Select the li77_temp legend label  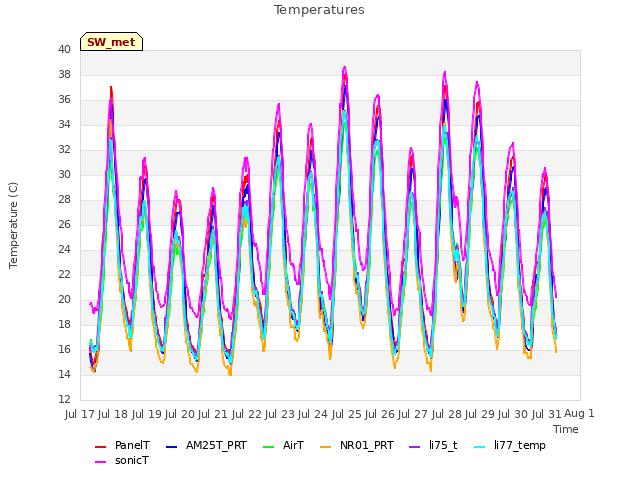(x=520, y=445)
